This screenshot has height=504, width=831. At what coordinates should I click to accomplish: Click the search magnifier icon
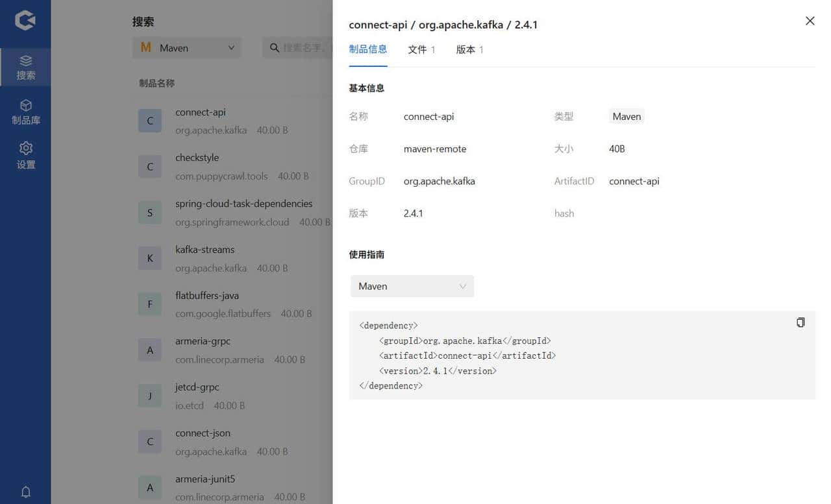275,48
